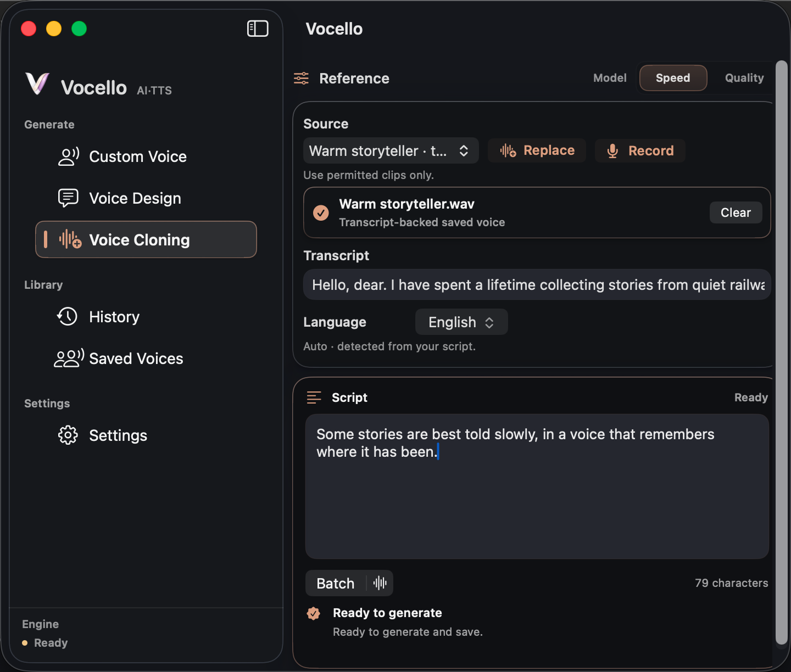The image size is (791, 672).
Task: Click the 'Reference' heading
Action: point(354,79)
